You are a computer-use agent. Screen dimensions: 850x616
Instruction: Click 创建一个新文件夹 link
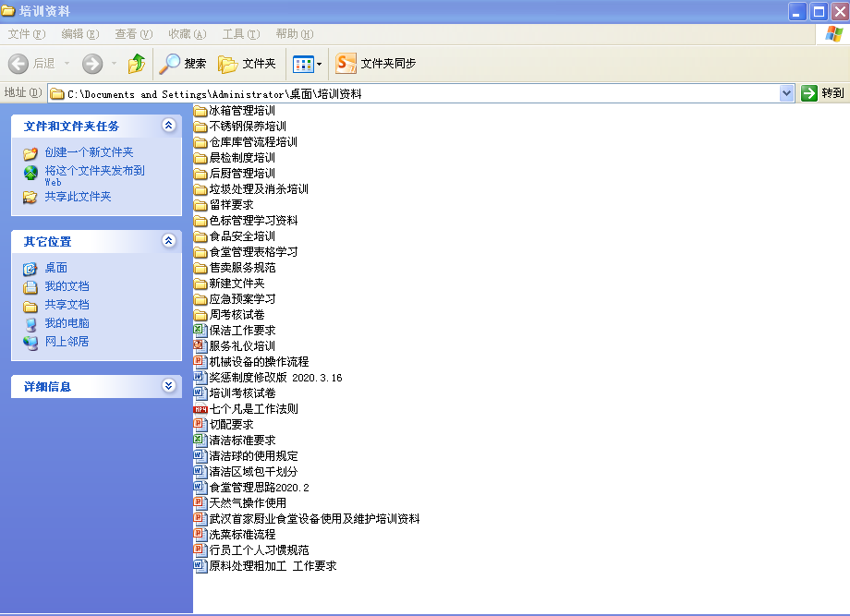[x=89, y=152]
